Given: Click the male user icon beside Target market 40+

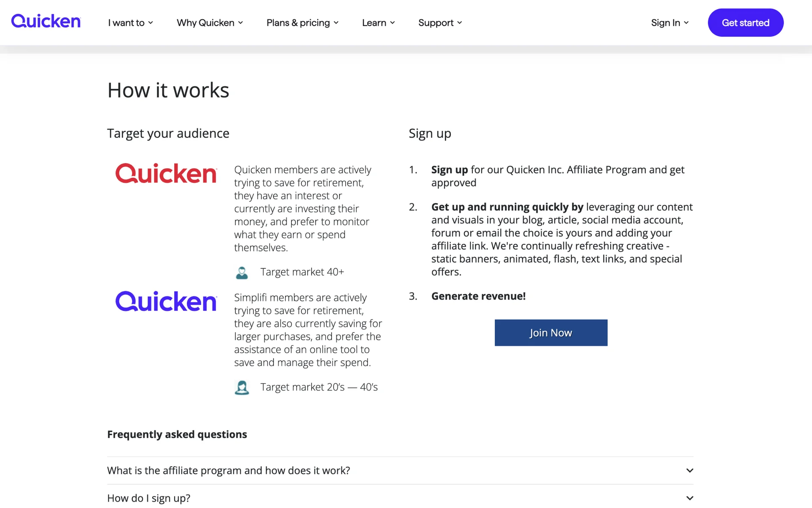Looking at the screenshot, I should 242,273.
